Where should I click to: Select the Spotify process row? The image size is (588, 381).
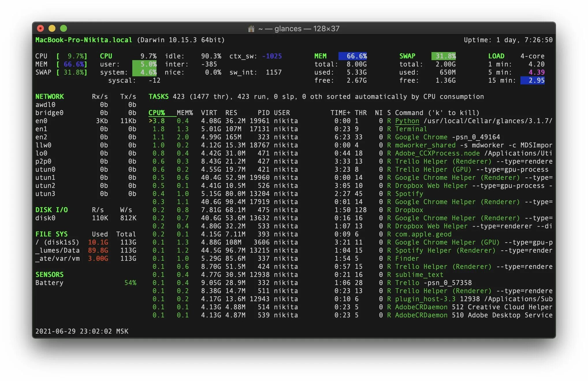pos(409,194)
